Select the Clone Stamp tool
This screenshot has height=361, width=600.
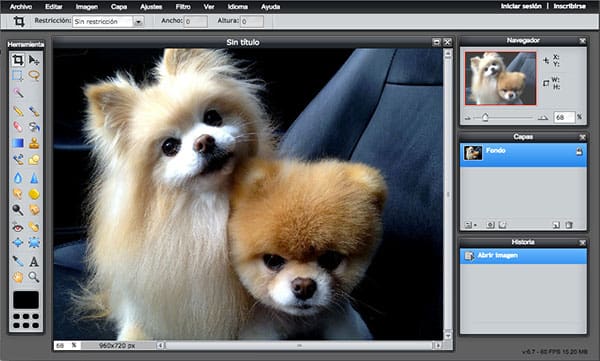pos(34,143)
